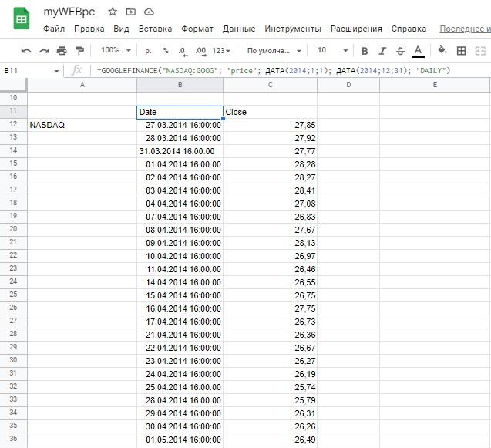The height and width of the screenshot is (448, 491).
Task: Open the zoom 100% dropdown
Action: (116, 50)
